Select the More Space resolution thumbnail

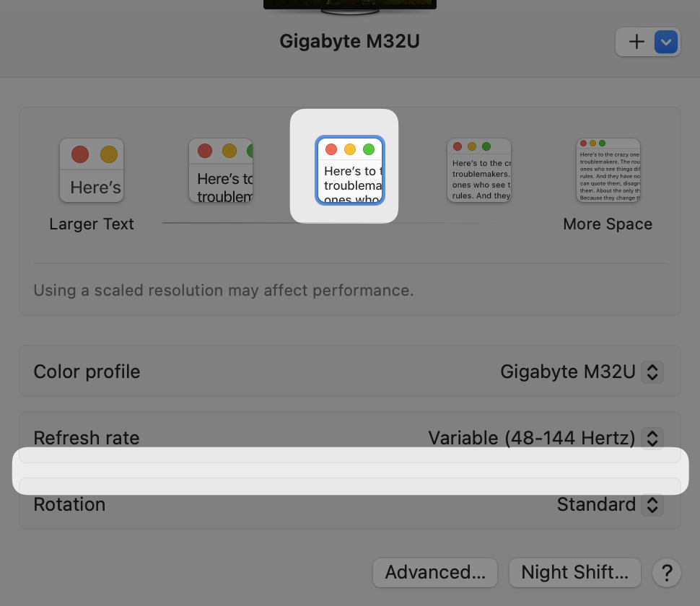coord(608,170)
